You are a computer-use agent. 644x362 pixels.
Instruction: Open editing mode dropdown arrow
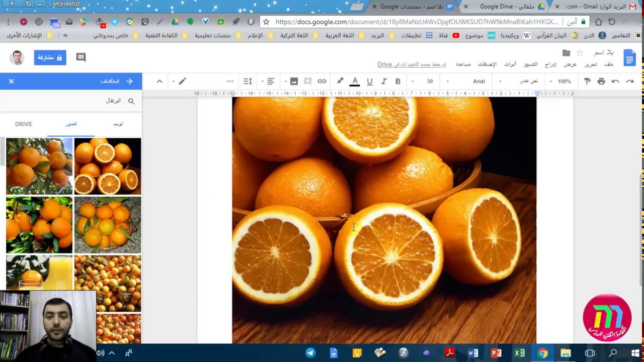[173, 81]
